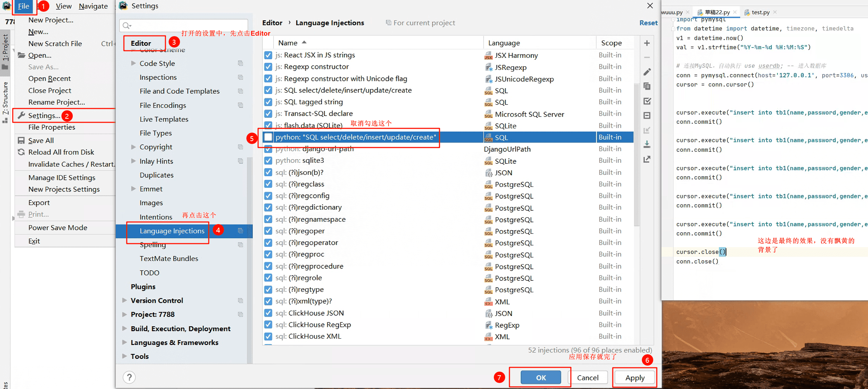
Task: Click the project-level icon next to Version Control
Action: (x=240, y=301)
